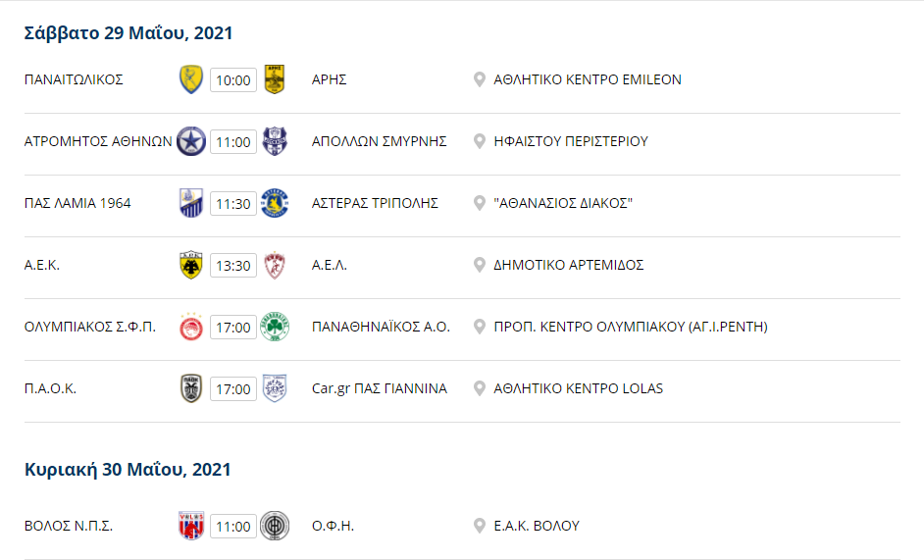Select the Volos NPS team logo

(191, 526)
